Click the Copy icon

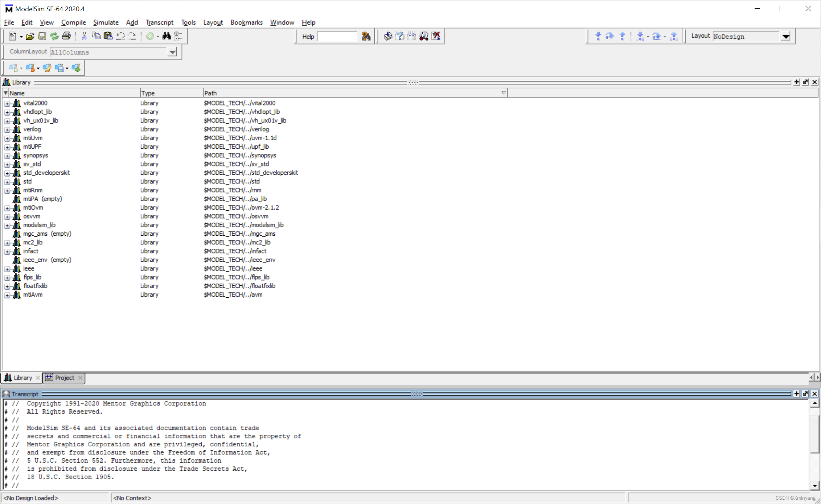coord(96,36)
